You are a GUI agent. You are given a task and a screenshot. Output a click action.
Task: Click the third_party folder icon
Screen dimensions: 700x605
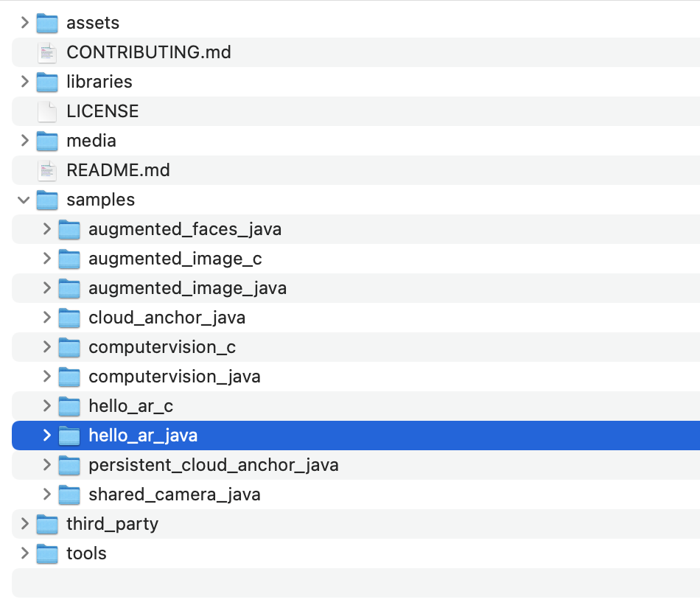47,524
